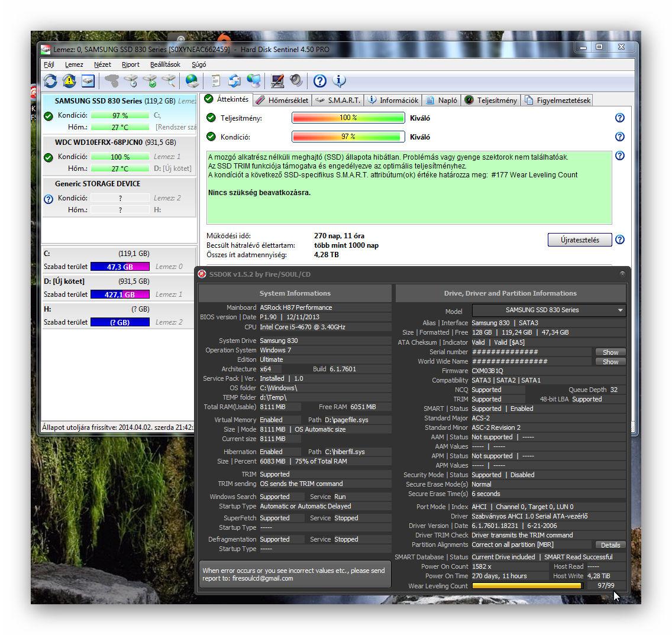Click the monitor with pen configuration icon
672x635 pixels.
click(x=277, y=80)
